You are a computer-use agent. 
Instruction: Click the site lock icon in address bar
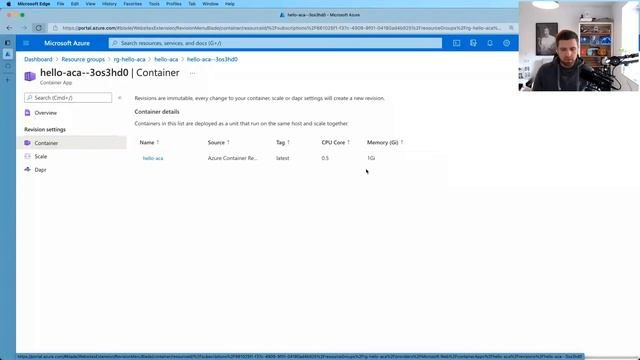tap(56, 28)
